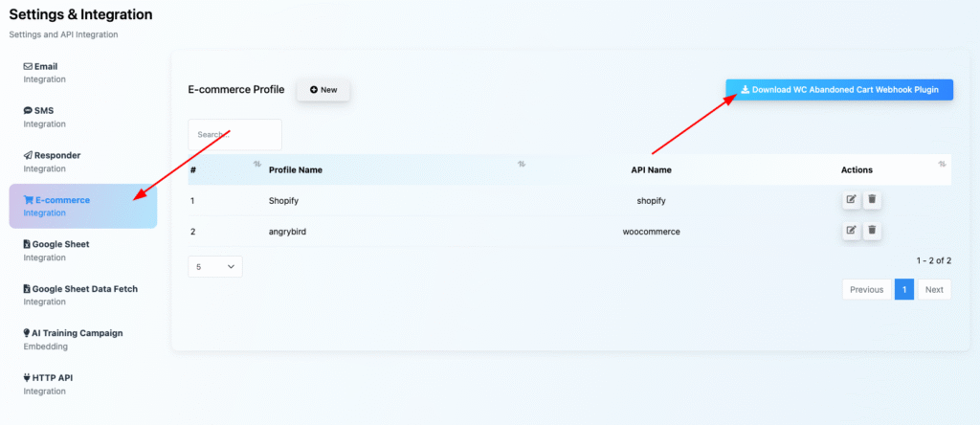This screenshot has width=980, height=425.
Task: Click the woocommerce API name cell
Action: pyautogui.click(x=651, y=232)
